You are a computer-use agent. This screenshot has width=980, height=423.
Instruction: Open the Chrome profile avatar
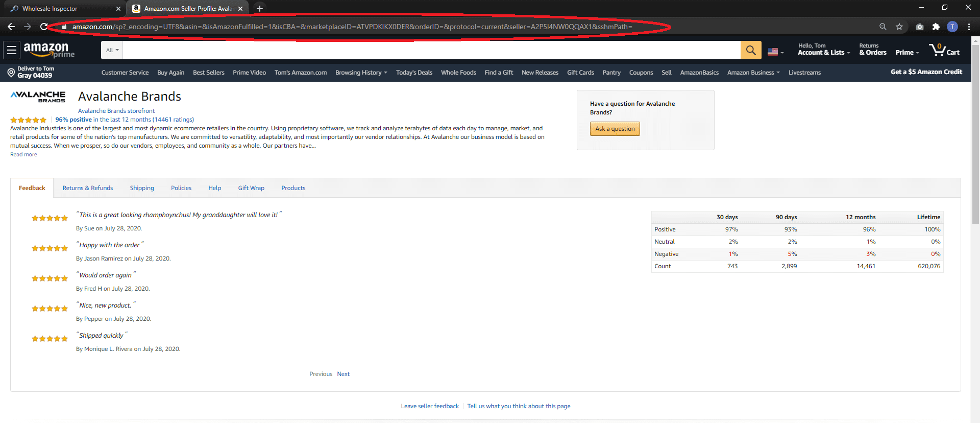[952, 27]
